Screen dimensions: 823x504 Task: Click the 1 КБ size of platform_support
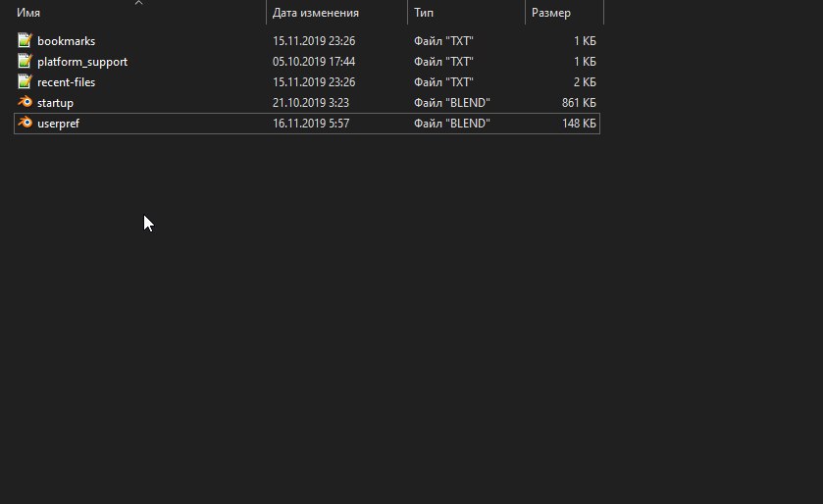pyautogui.click(x=585, y=62)
